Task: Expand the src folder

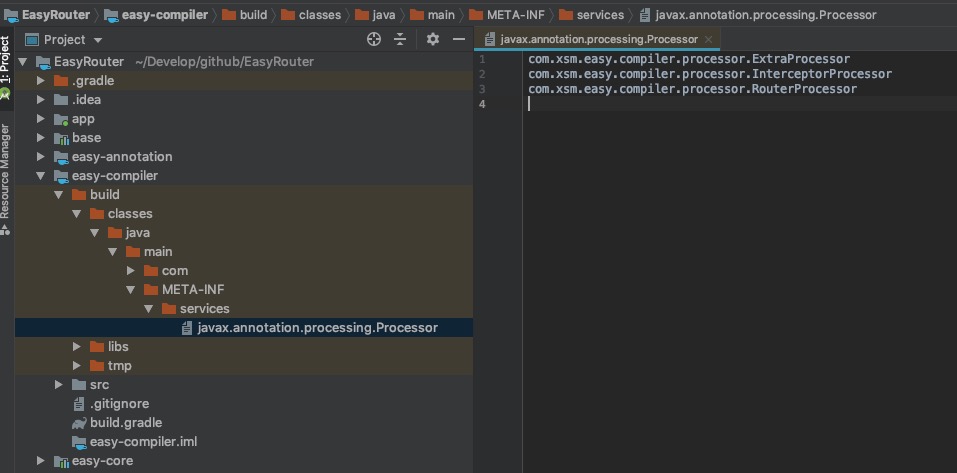Action: point(59,385)
